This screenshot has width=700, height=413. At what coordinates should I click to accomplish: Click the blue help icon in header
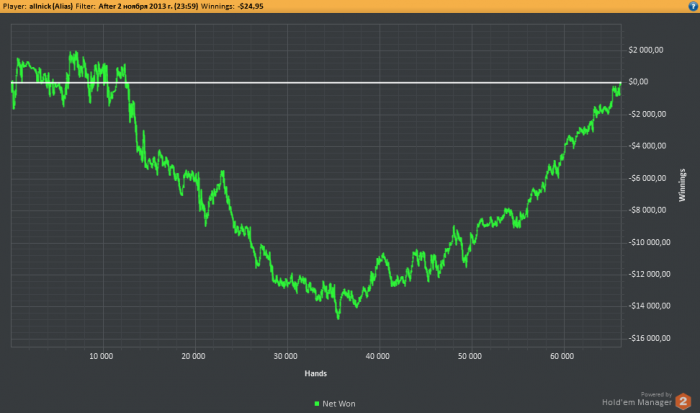[x=693, y=6]
